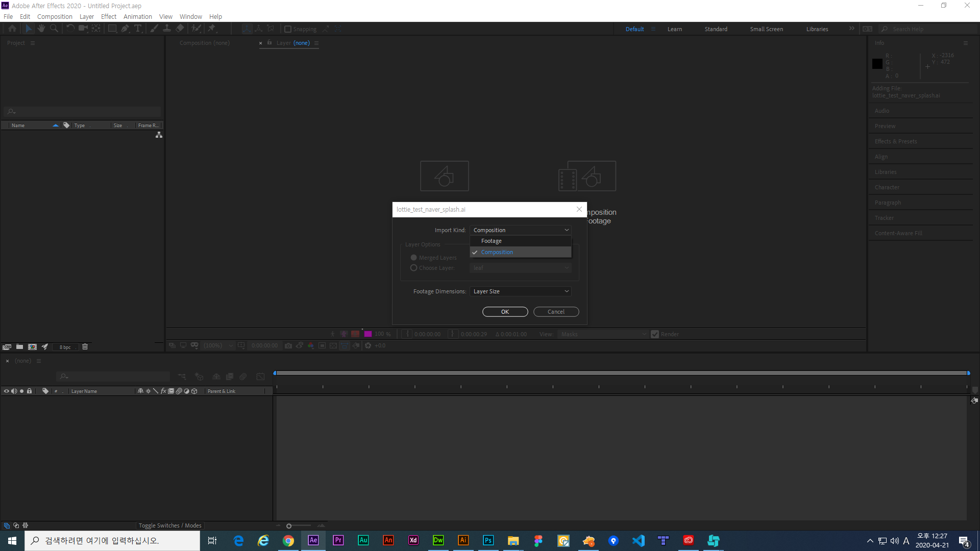This screenshot has width=980, height=551.
Task: Open the Composition menu
Action: (x=55, y=16)
